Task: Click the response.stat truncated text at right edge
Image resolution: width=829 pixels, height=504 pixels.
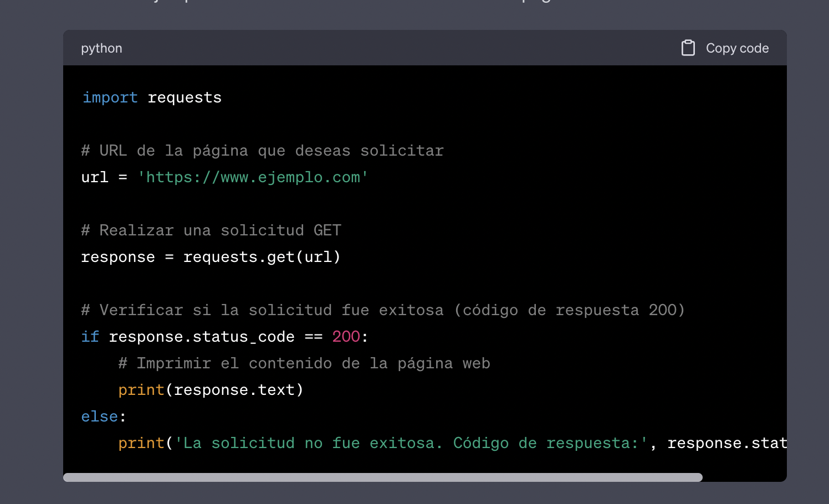Action: [727, 443]
